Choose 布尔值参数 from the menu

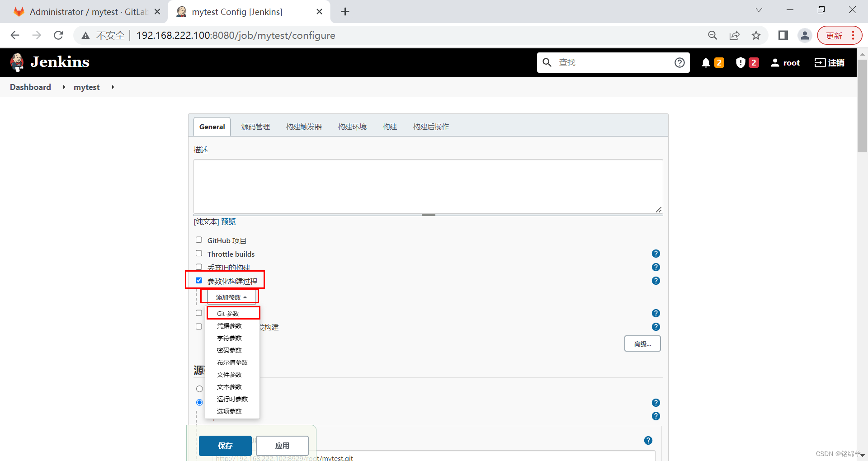232,362
